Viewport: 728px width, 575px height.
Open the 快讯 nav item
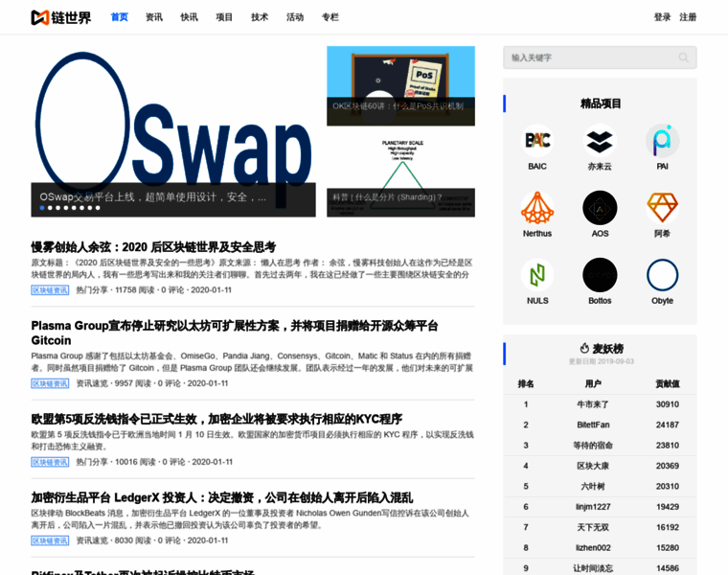(x=190, y=17)
